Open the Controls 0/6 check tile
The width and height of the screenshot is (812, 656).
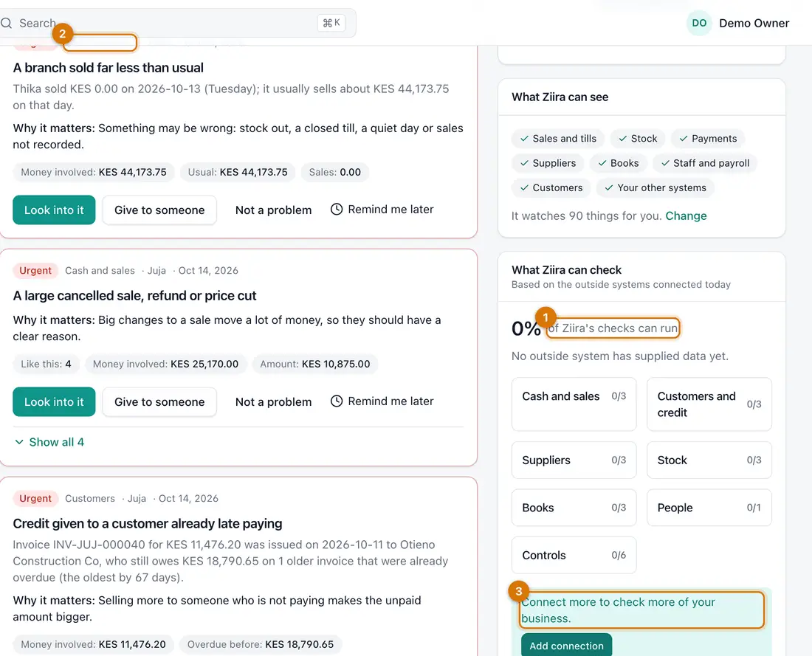[574, 555]
